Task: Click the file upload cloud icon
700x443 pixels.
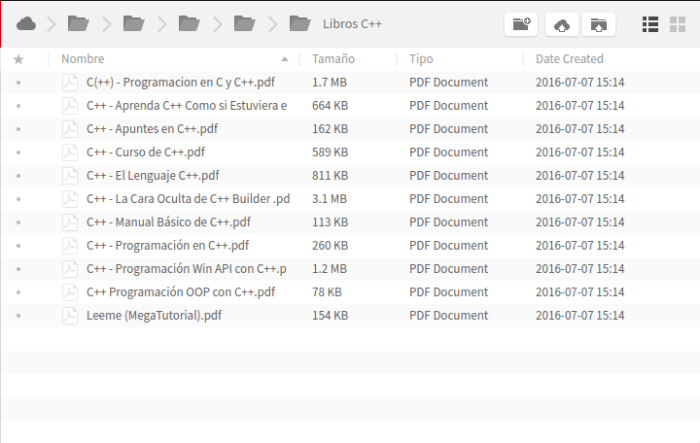Action: [560, 24]
